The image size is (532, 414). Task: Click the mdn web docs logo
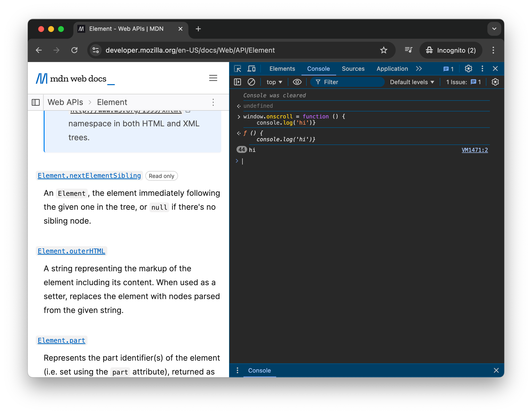75,79
